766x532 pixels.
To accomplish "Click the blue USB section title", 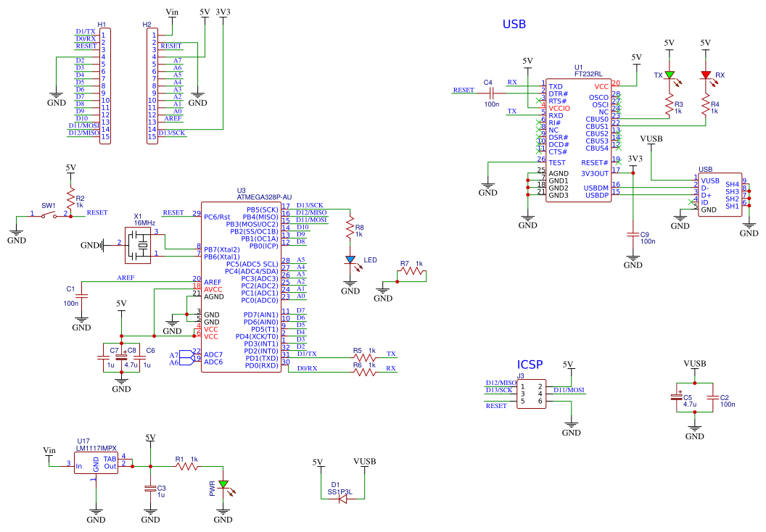I will click(514, 24).
